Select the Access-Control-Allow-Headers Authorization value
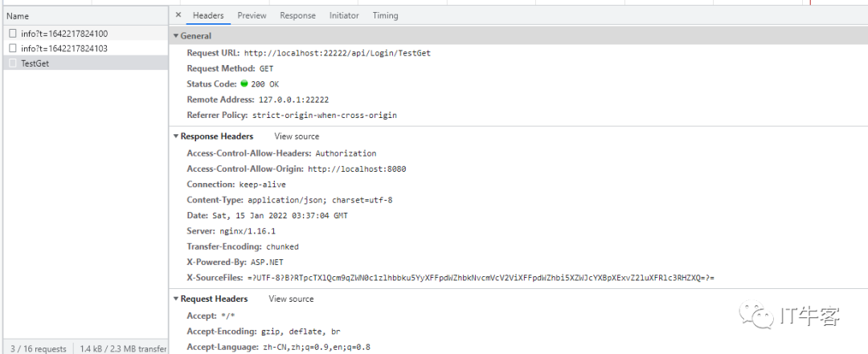The height and width of the screenshot is (354, 868). pyautogui.click(x=346, y=153)
